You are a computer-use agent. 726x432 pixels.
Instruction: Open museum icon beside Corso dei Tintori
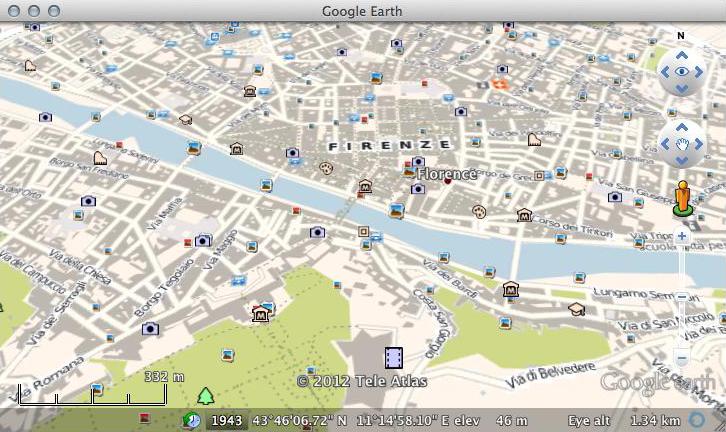[x=524, y=215]
